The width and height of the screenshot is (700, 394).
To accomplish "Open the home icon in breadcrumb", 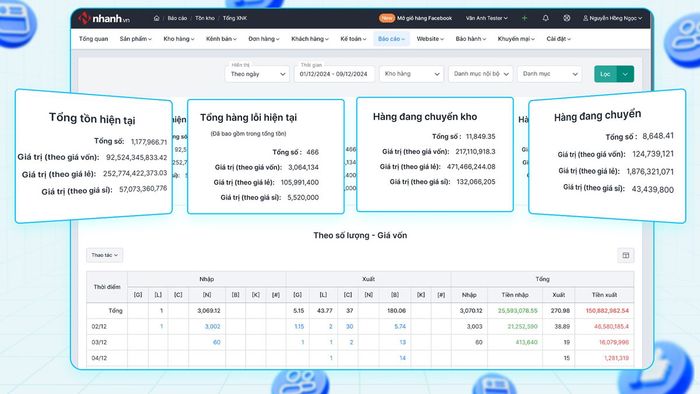I will click(x=156, y=18).
